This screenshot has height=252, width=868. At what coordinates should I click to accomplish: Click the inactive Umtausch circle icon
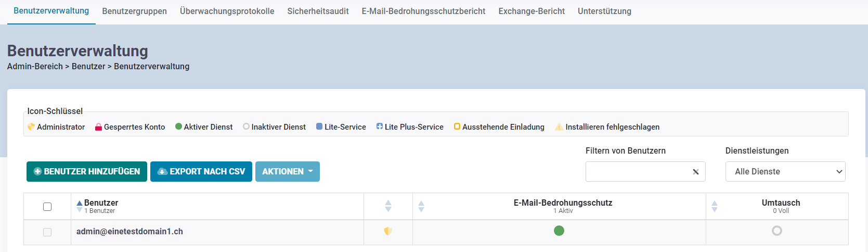click(777, 231)
